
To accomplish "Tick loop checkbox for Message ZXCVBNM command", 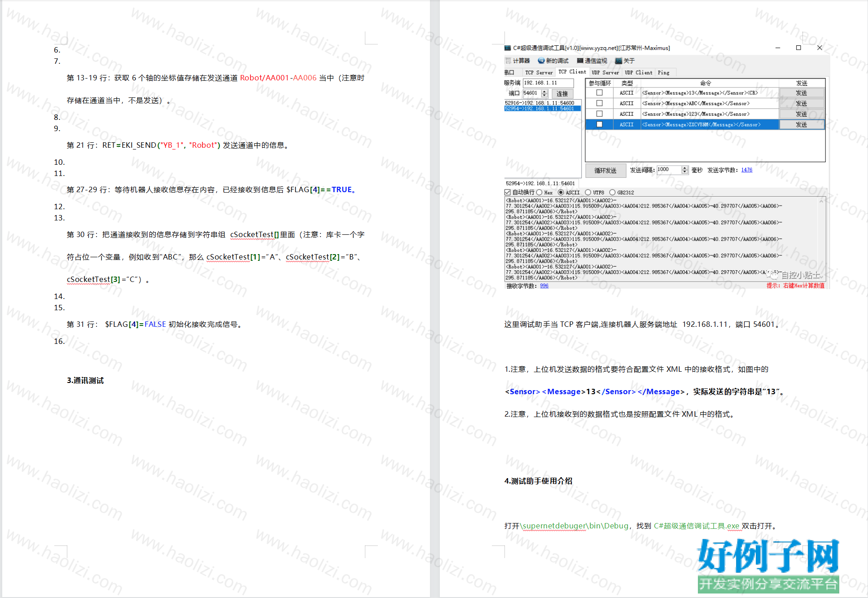I will pos(599,124).
